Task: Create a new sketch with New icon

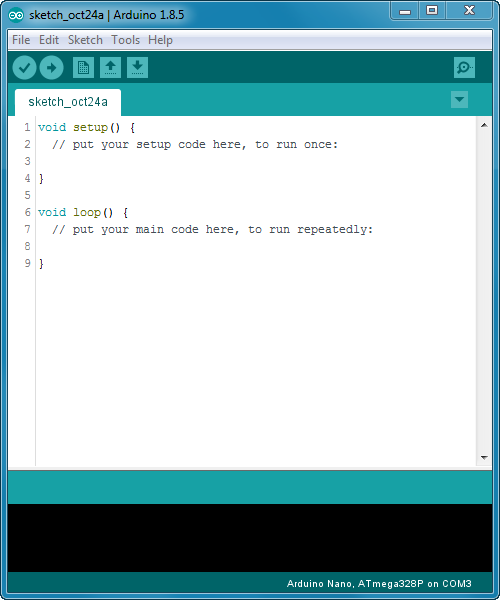Action: coord(83,68)
